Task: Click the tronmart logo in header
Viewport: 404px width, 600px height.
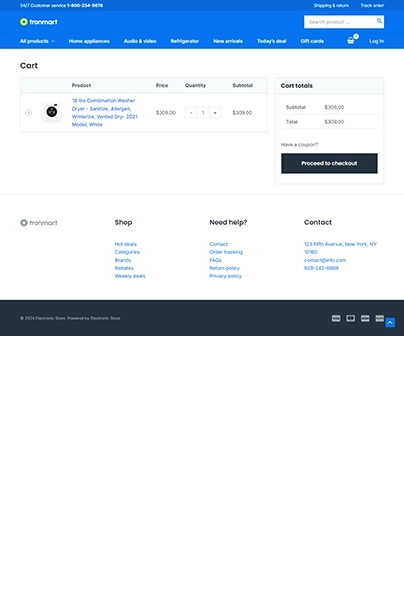Action: [39, 22]
